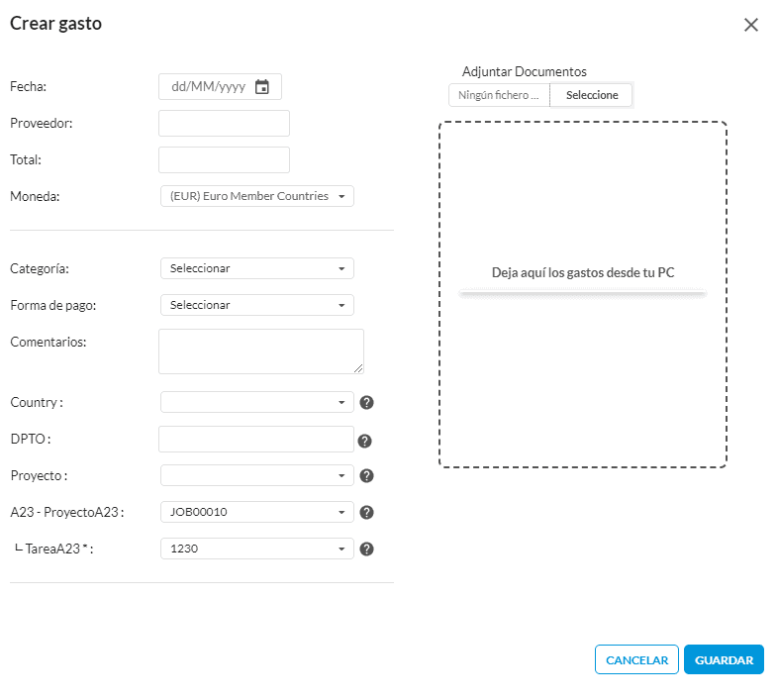Open the calendar picker in Fecha field
The height and width of the screenshot is (700, 778).
[x=262, y=87]
